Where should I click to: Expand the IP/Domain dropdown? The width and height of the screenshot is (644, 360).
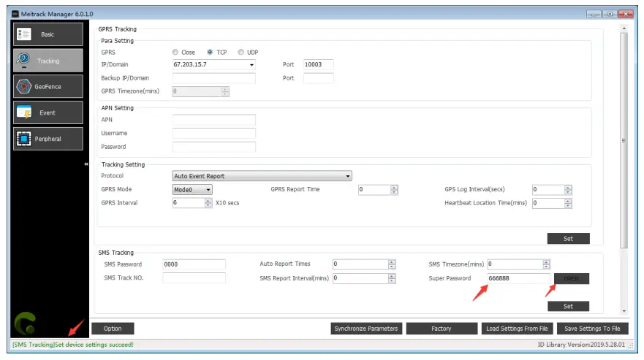tap(251, 65)
